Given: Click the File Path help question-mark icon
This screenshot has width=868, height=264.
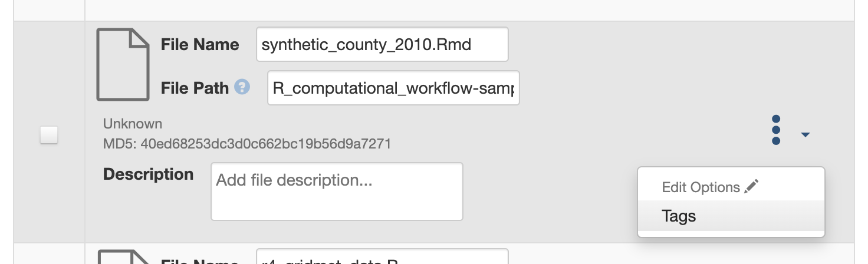Looking at the screenshot, I should (242, 87).
